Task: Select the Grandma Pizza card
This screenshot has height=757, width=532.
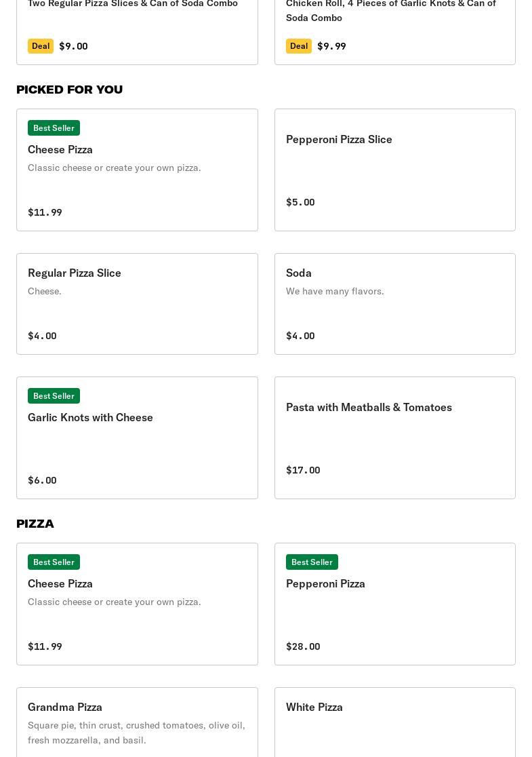Action: pos(137,722)
